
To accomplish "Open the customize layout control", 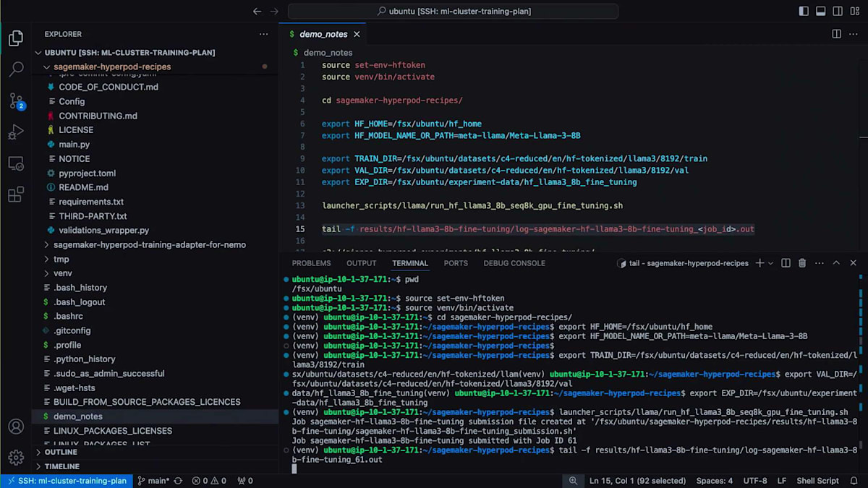I will (x=856, y=11).
